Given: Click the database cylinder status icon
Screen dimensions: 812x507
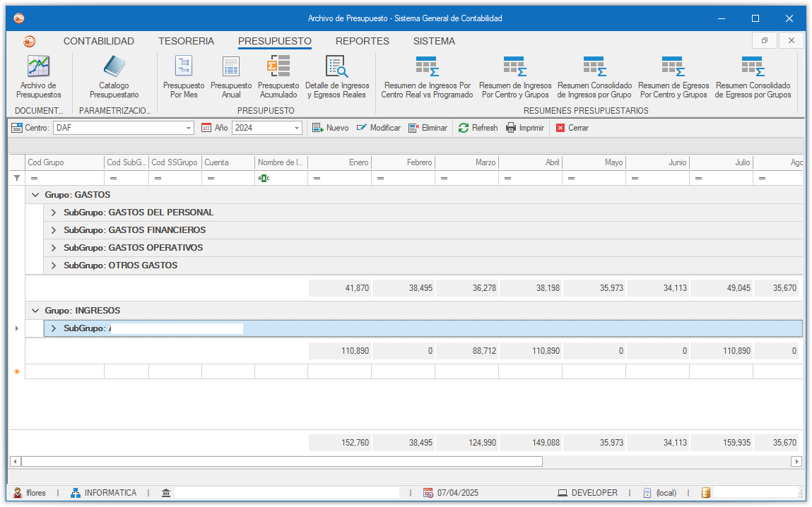Looking at the screenshot, I should [x=705, y=492].
